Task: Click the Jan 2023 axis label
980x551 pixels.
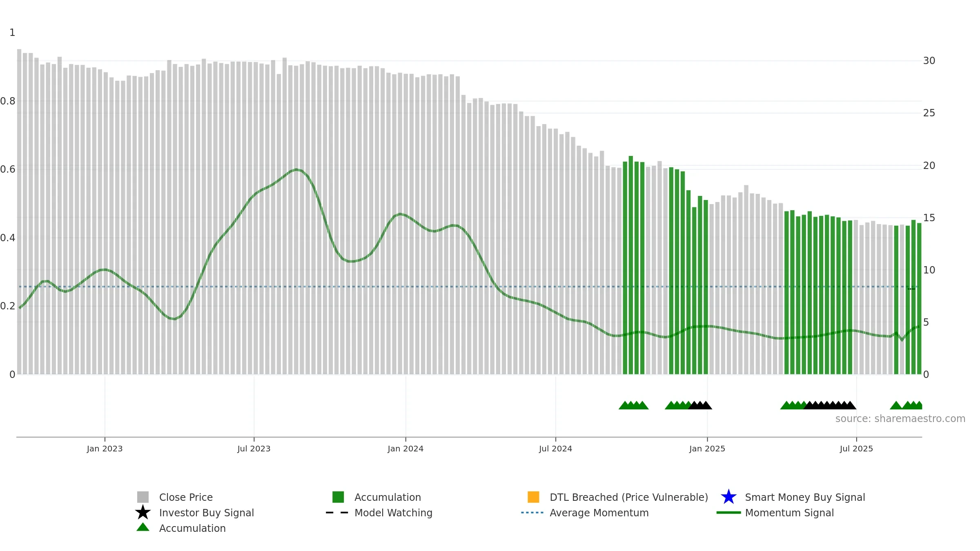Action: point(105,449)
